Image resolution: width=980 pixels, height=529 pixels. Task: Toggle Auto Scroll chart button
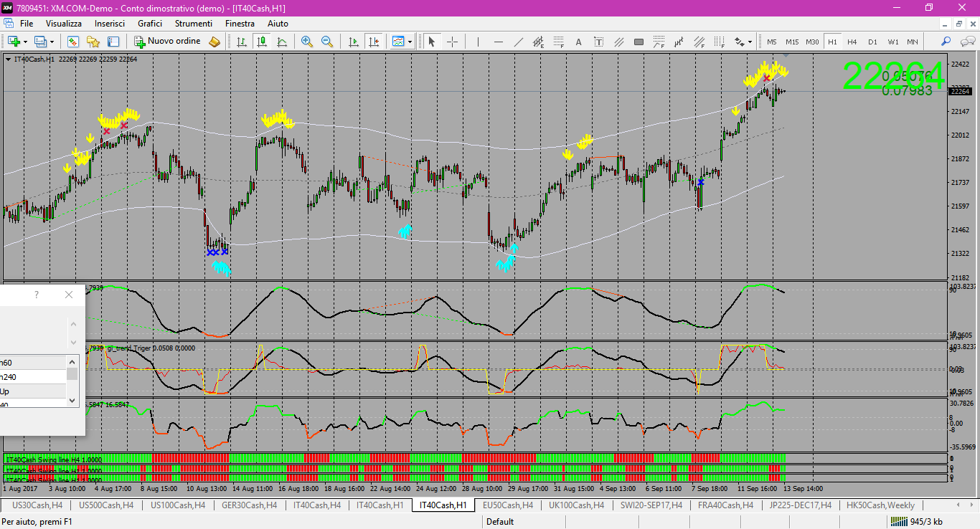(x=353, y=42)
